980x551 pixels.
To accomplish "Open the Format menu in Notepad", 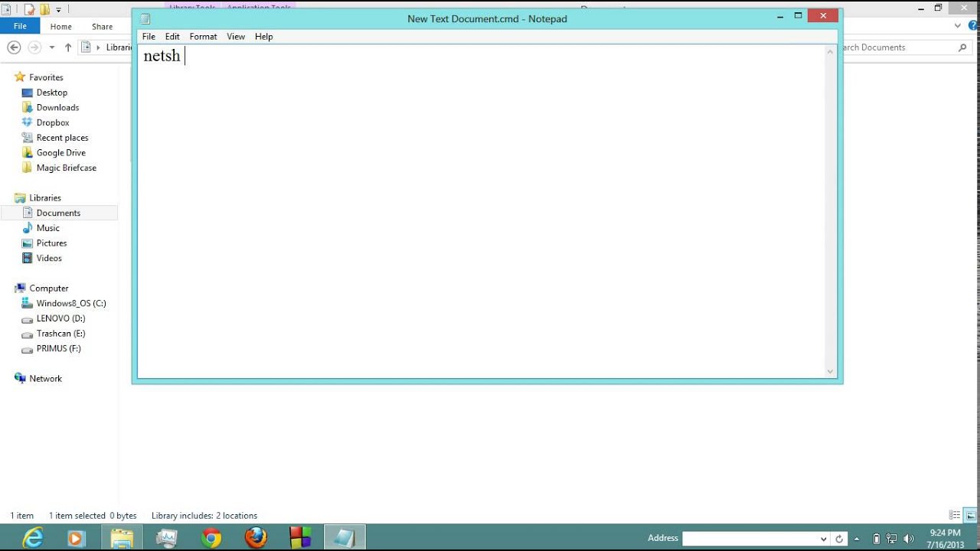I will [203, 36].
